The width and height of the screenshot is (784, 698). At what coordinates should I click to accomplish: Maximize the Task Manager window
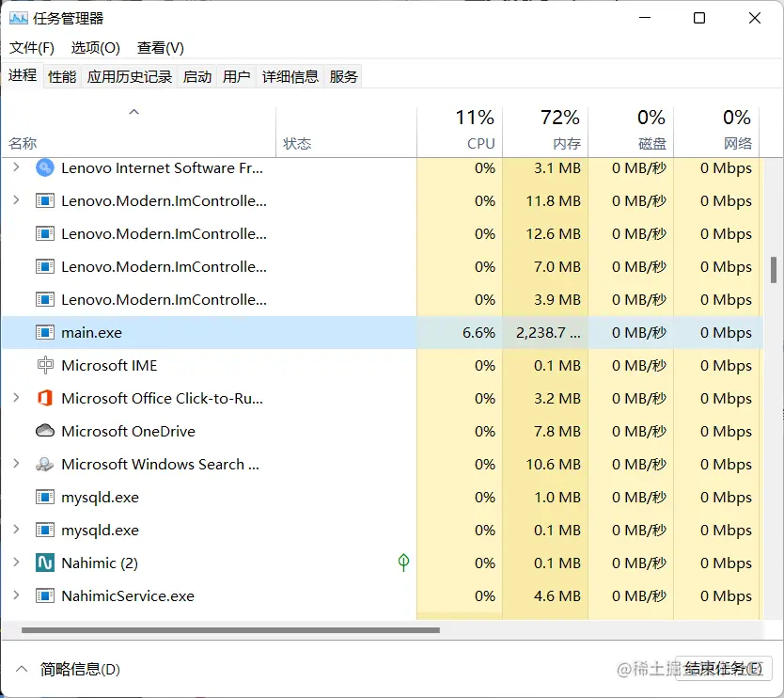[x=699, y=19]
